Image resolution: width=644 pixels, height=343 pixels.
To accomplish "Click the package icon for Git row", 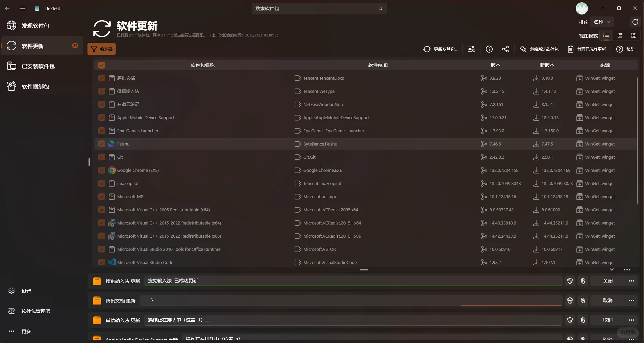I will point(112,157).
